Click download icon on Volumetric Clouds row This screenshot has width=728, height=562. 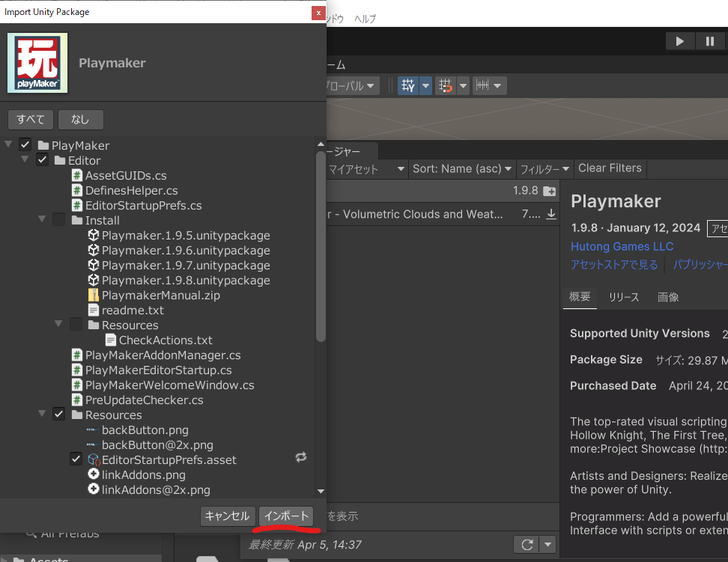pyautogui.click(x=551, y=214)
